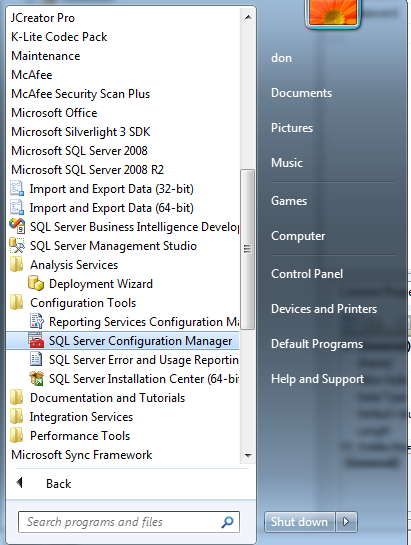The height and width of the screenshot is (545, 411).
Task: Open Computer from the Start menu
Action: [298, 236]
